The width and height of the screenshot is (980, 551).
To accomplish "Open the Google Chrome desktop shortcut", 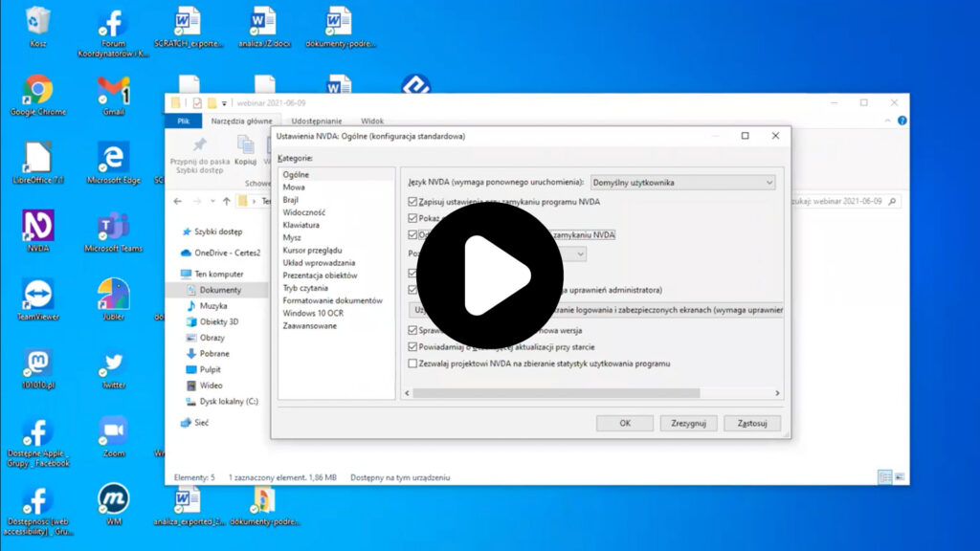I will click(x=38, y=95).
